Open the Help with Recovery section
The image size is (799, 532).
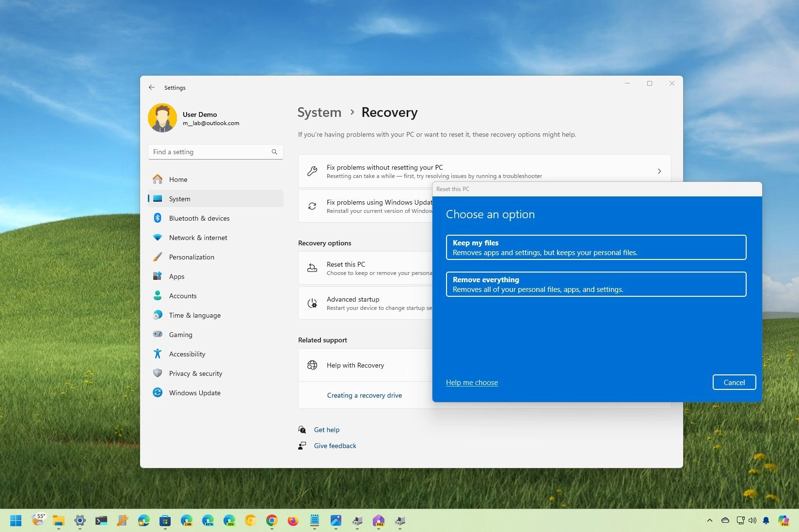coord(355,365)
